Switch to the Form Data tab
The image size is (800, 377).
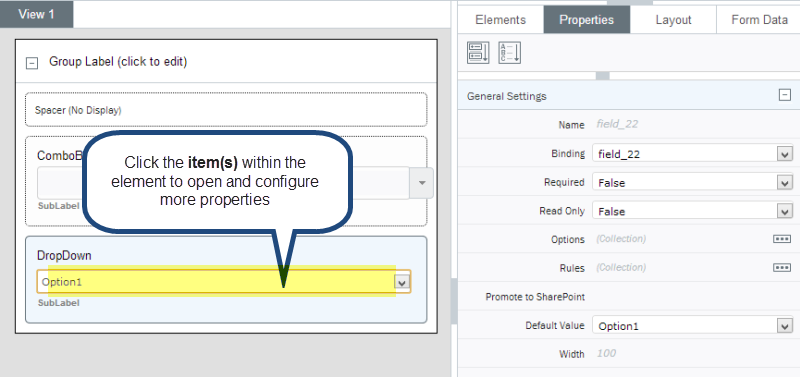coord(759,20)
